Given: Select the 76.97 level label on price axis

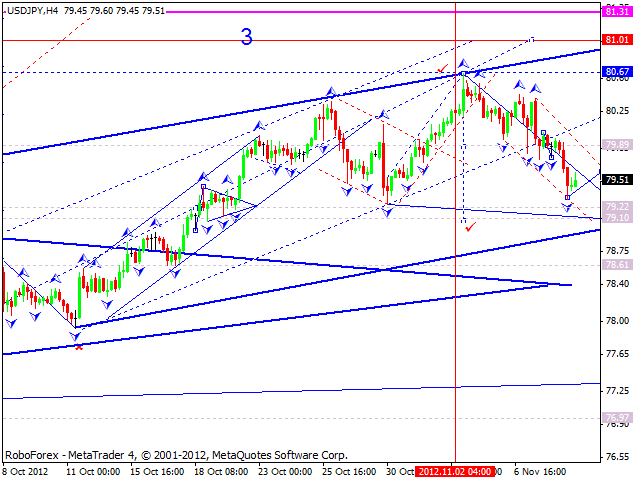Looking at the screenshot, I should pyautogui.click(x=616, y=418).
